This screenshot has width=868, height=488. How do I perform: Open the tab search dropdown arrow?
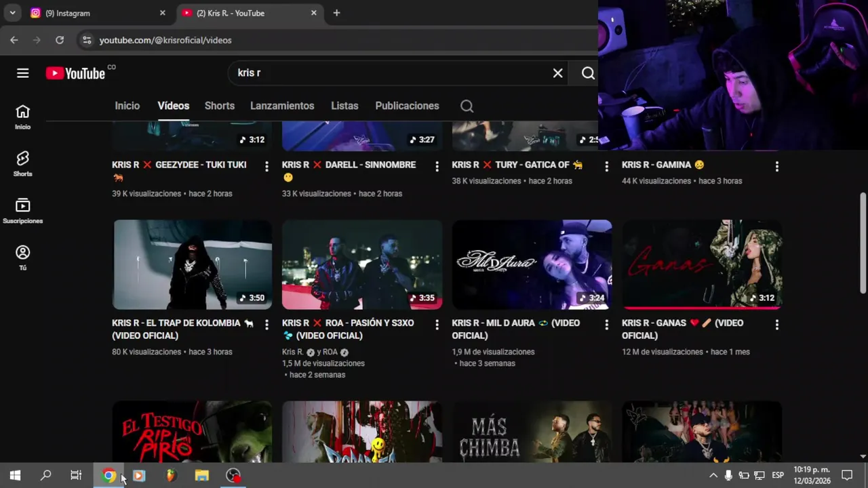pos(12,13)
